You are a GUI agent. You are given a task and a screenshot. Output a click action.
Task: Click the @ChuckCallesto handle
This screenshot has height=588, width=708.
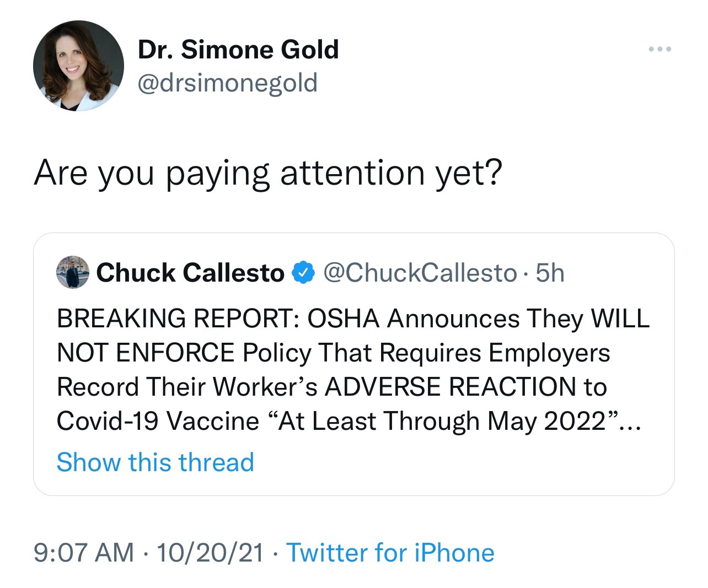click(419, 272)
